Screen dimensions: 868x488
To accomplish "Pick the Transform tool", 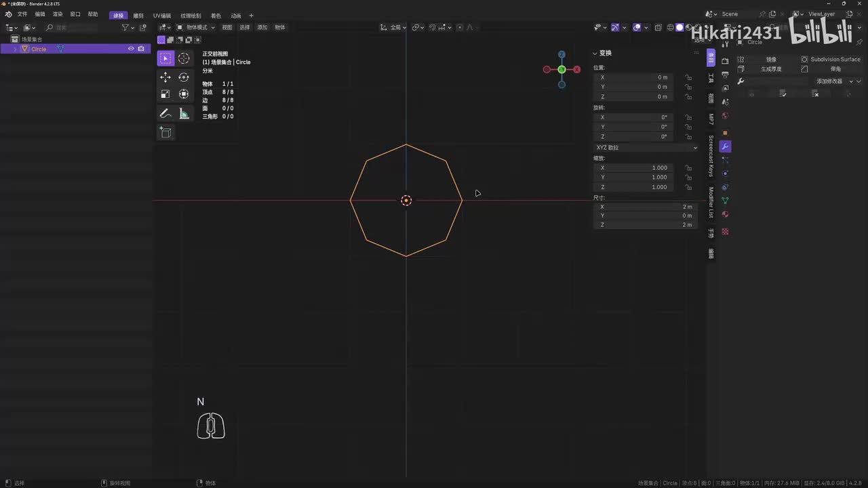I will (184, 94).
